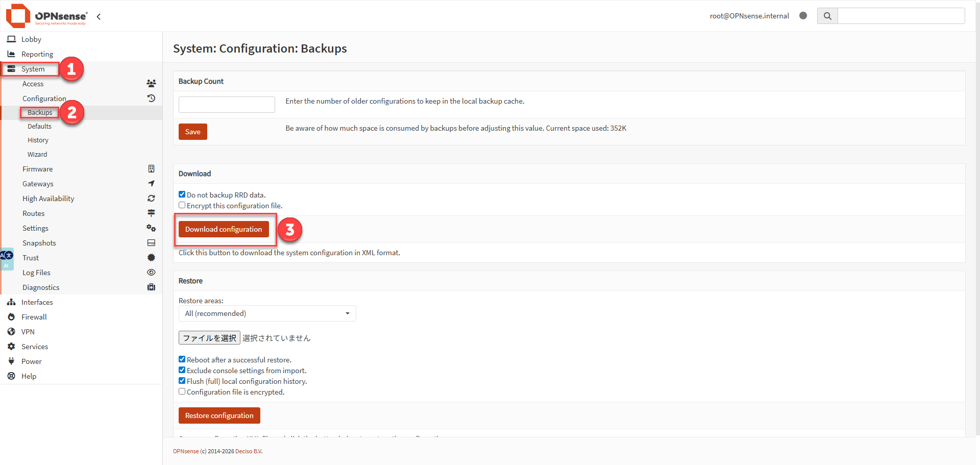This screenshot has width=980, height=465.
Task: Click the OPNsense logo
Action: (46, 16)
